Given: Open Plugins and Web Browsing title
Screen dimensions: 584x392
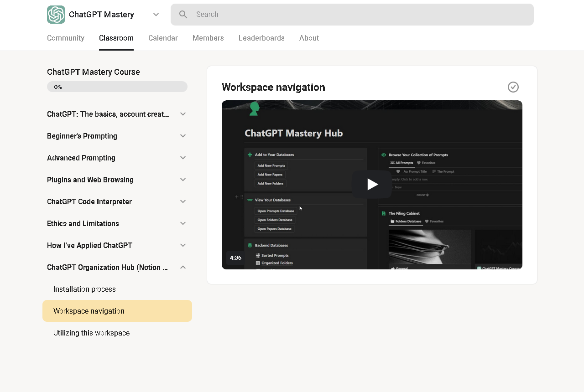Looking at the screenshot, I should (x=90, y=180).
